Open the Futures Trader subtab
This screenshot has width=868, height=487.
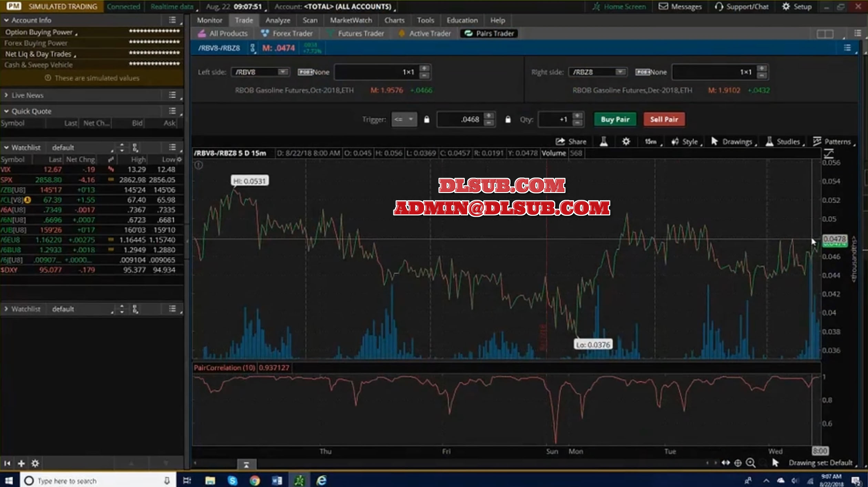point(360,33)
